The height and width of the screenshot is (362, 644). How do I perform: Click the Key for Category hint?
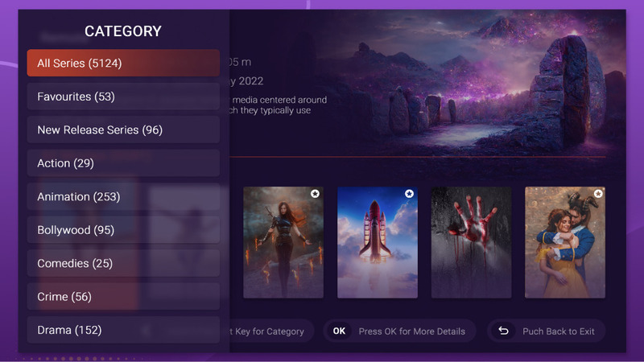point(270,331)
